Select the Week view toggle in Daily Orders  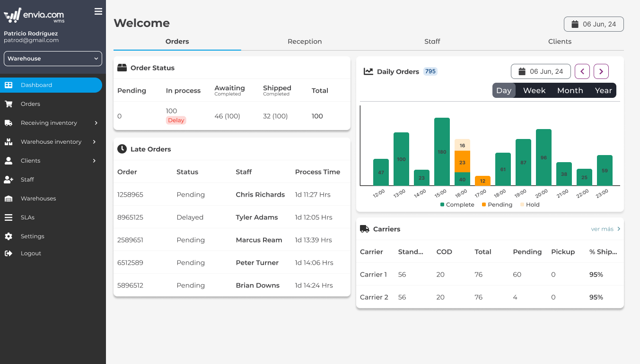coord(534,90)
